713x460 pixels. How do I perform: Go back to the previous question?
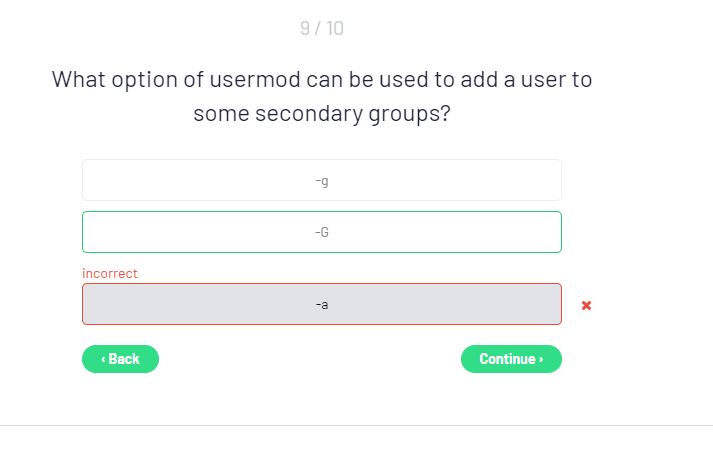[x=120, y=359]
